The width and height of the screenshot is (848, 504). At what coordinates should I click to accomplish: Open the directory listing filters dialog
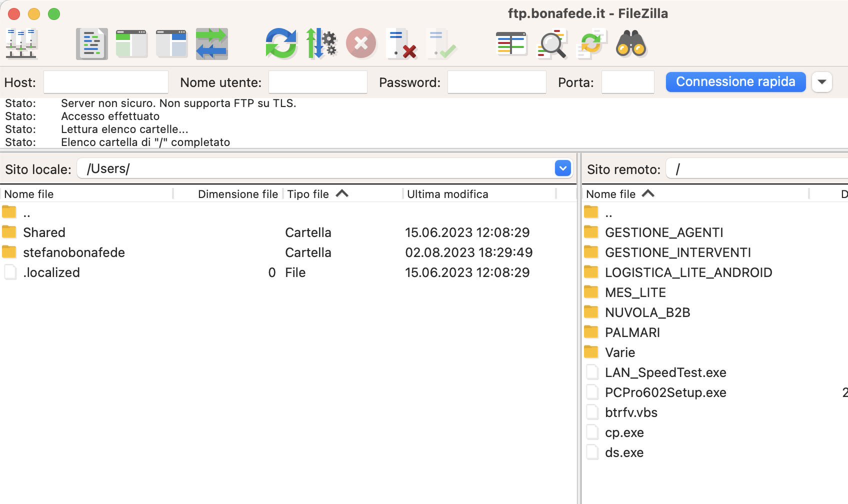pyautogui.click(x=511, y=44)
